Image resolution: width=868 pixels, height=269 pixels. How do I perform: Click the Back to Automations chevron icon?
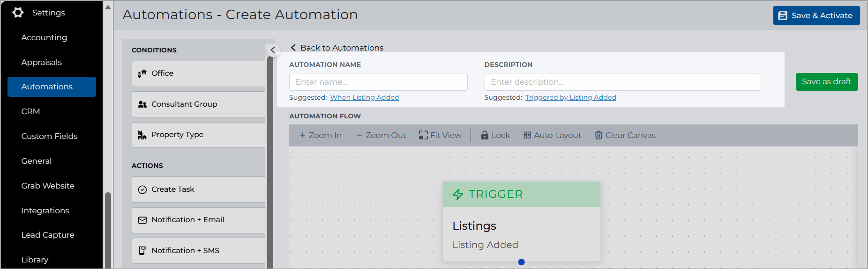point(293,48)
